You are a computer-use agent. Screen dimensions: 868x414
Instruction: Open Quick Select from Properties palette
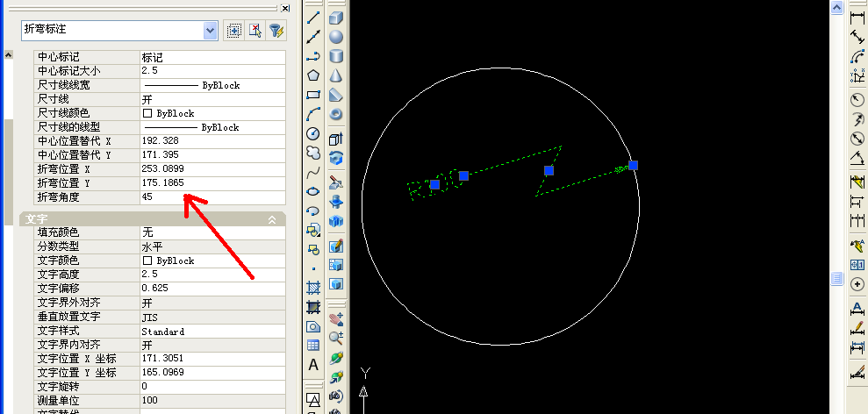click(x=276, y=31)
